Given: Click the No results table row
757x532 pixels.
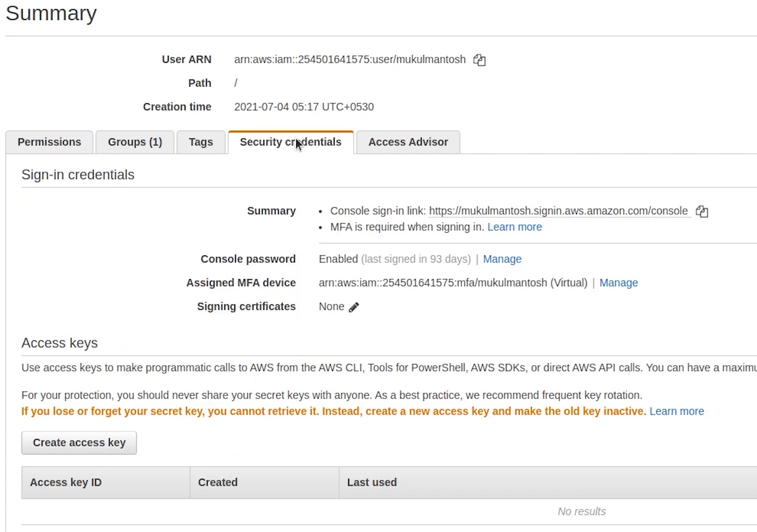Looking at the screenshot, I should [x=581, y=512].
